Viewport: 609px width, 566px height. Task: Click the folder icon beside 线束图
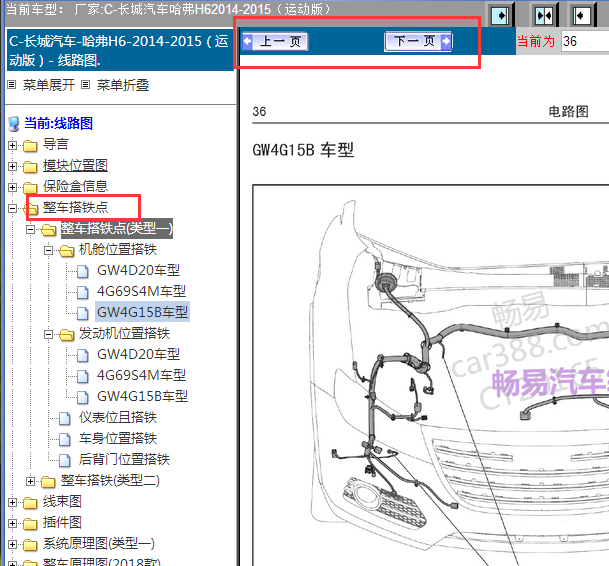pos(30,503)
